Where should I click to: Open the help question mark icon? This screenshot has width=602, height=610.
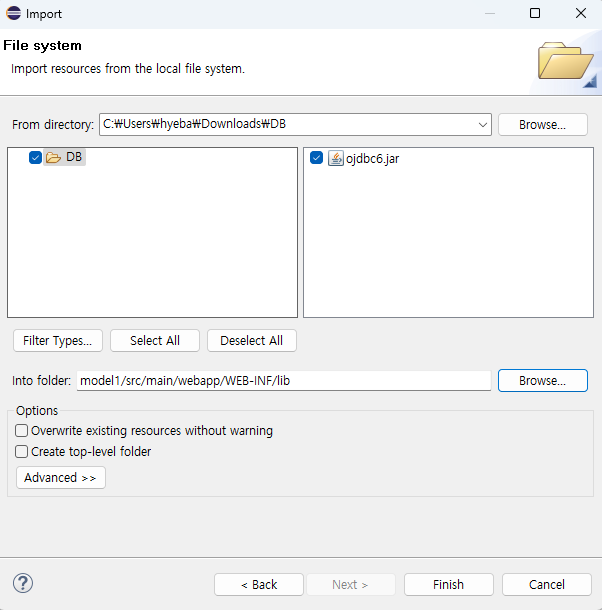(x=23, y=583)
